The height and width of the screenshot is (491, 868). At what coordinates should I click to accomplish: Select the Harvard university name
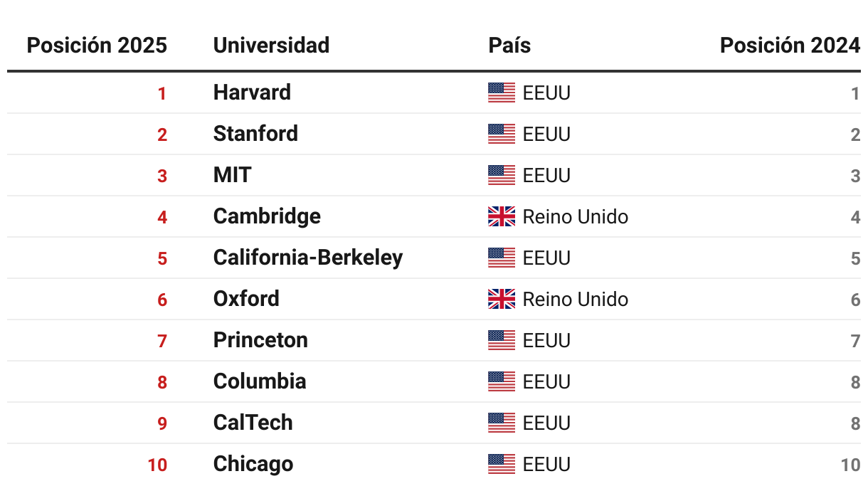tap(252, 93)
